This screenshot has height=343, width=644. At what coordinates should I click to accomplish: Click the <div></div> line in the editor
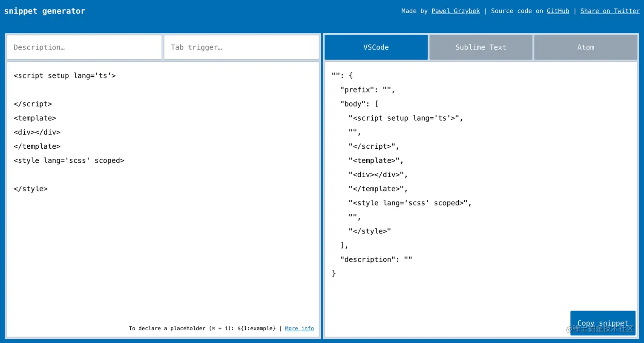[x=37, y=132]
